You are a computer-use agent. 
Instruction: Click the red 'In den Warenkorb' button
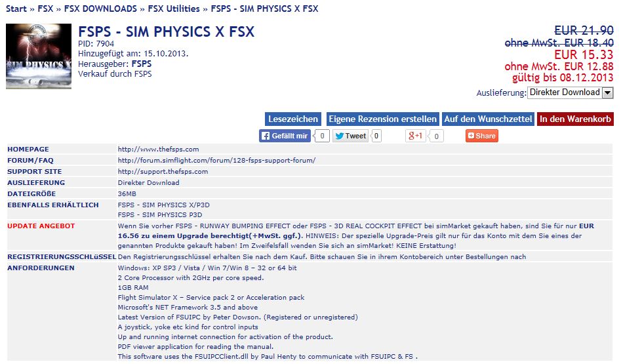(x=576, y=119)
